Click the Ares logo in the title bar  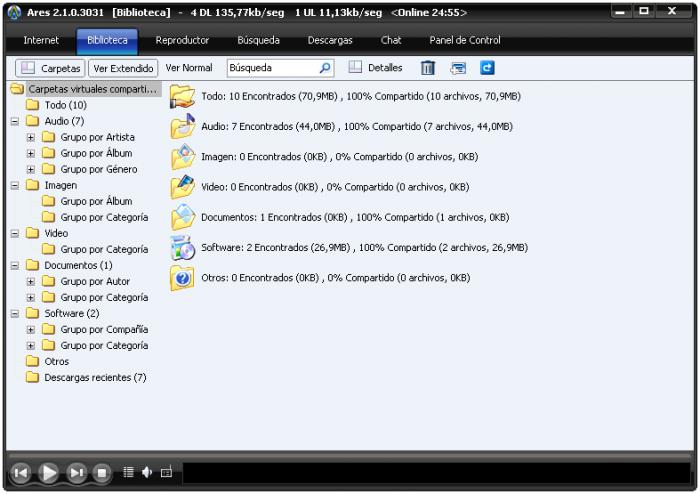(14, 12)
